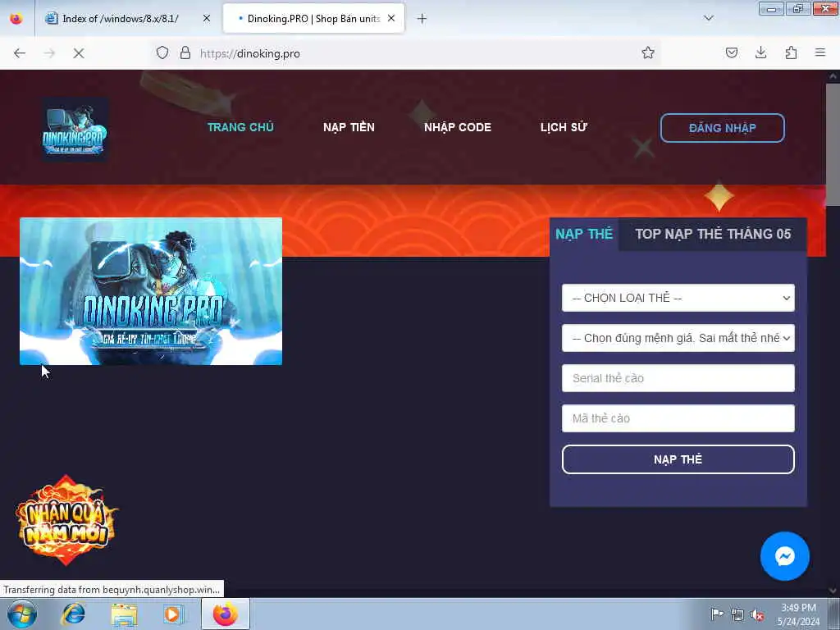Screen dimensions: 840x630
Task: Expand the CHỌN LOẠI THẺ dropdown
Action: coord(678,298)
